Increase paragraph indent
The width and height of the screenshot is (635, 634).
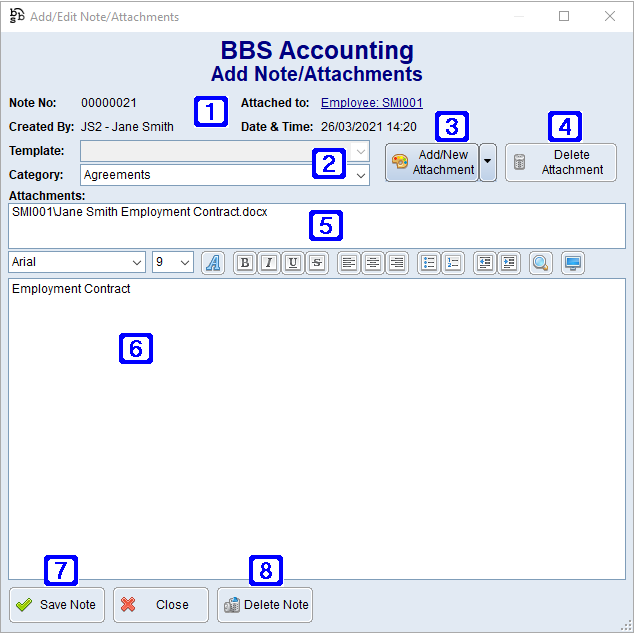pyautogui.click(x=509, y=263)
